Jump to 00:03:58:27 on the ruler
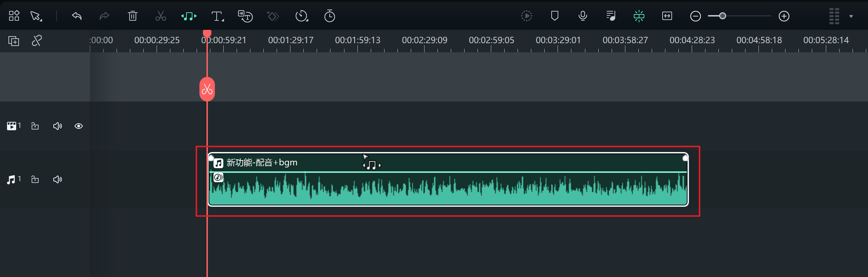Screen dimensions: 868x277 click(x=625, y=40)
